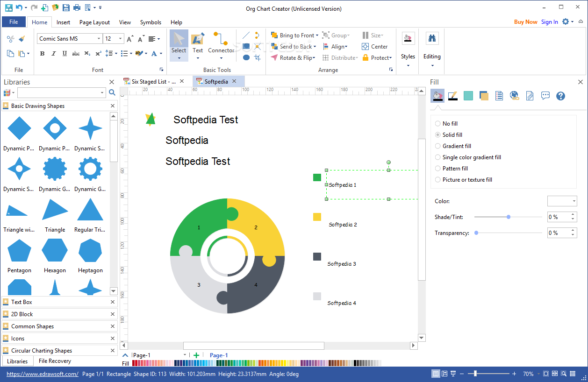Click the Sign In link
Screen dimensions: 588x382
tap(550, 22)
